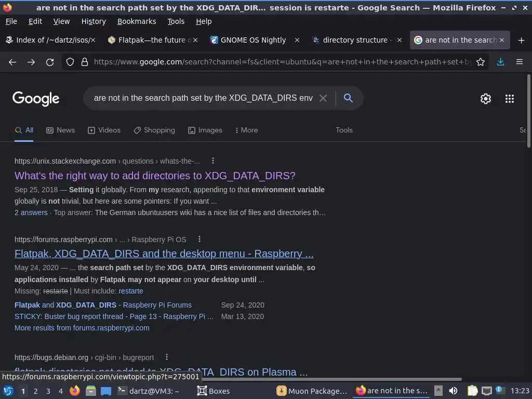Screen dimensions: 532x399
Task: Go back to the previous page
Action: (12, 62)
